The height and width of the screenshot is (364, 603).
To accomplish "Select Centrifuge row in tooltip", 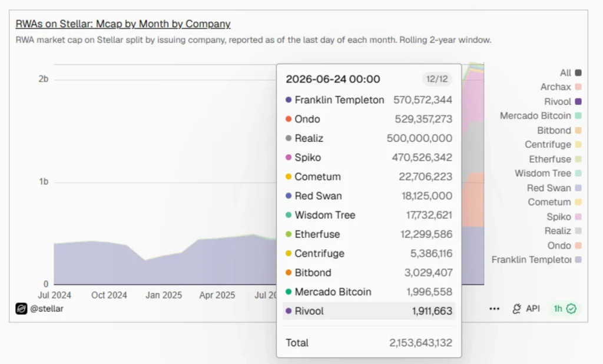I will [369, 254].
